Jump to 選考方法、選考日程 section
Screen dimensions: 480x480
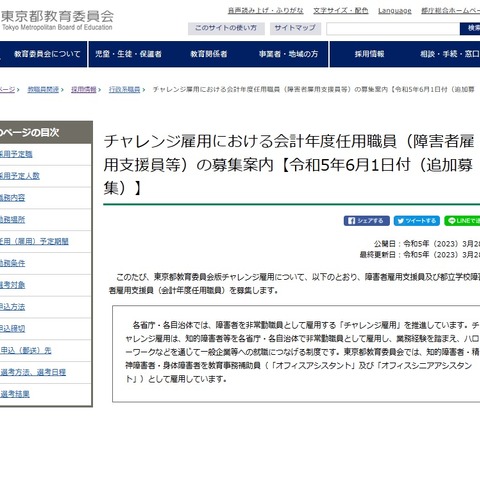[33, 372]
